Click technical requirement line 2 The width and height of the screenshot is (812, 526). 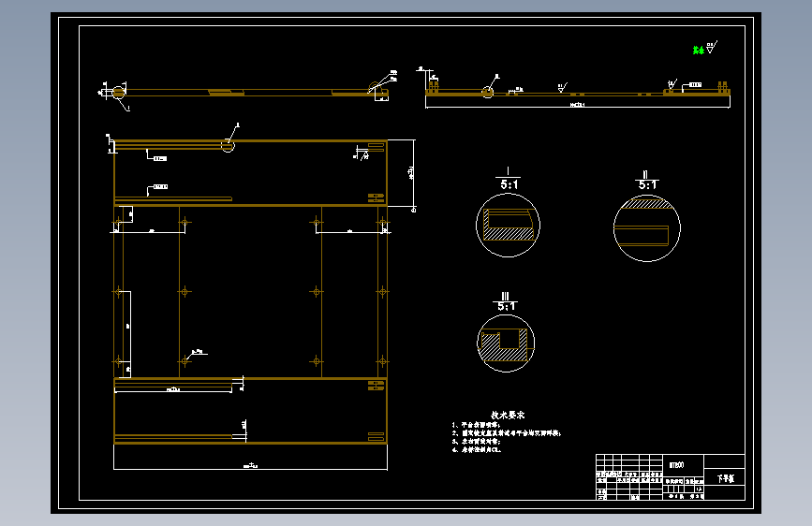click(x=507, y=432)
